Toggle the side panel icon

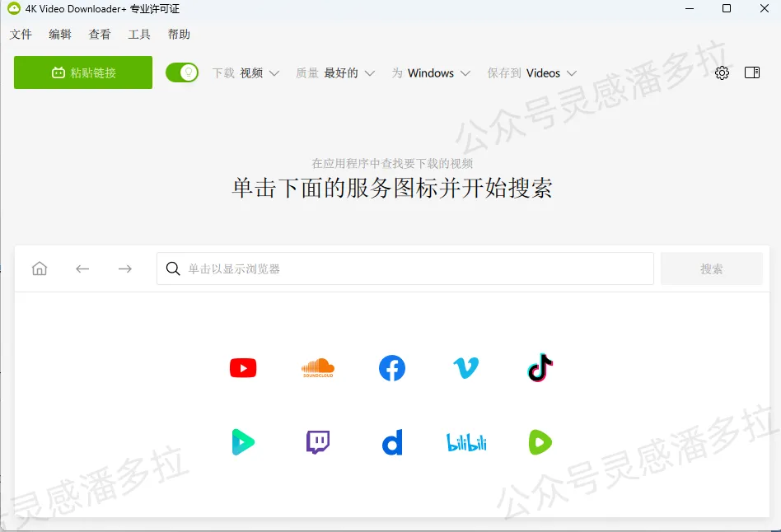(x=752, y=72)
